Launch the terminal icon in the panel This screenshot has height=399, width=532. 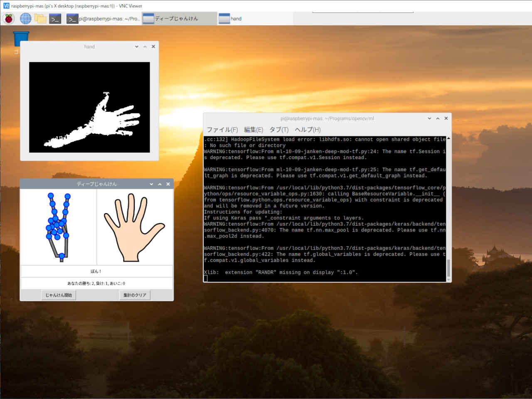coord(55,19)
